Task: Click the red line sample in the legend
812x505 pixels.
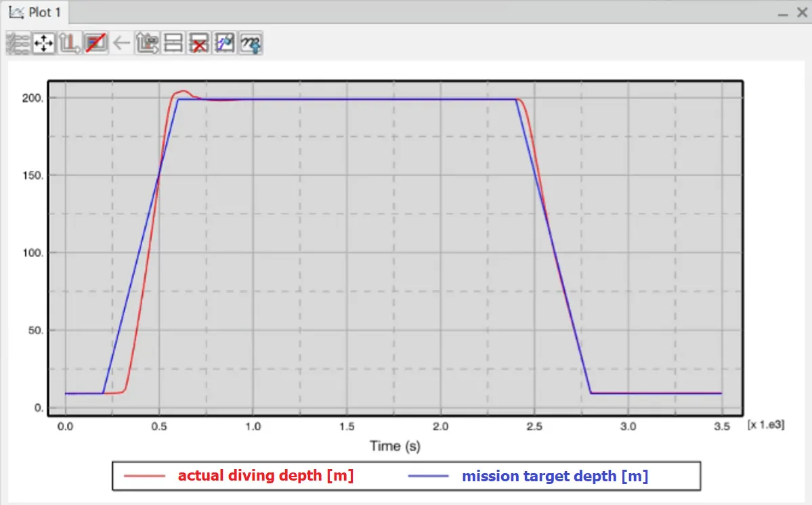Action: click(144, 475)
